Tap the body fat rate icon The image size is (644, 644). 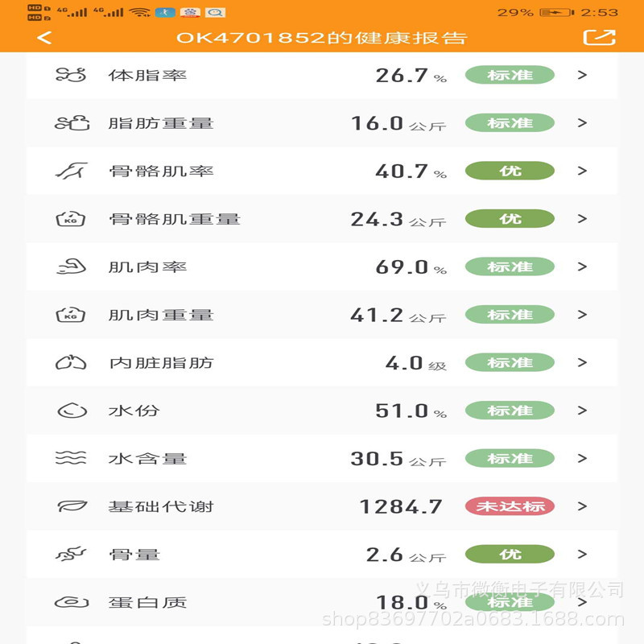[70, 76]
